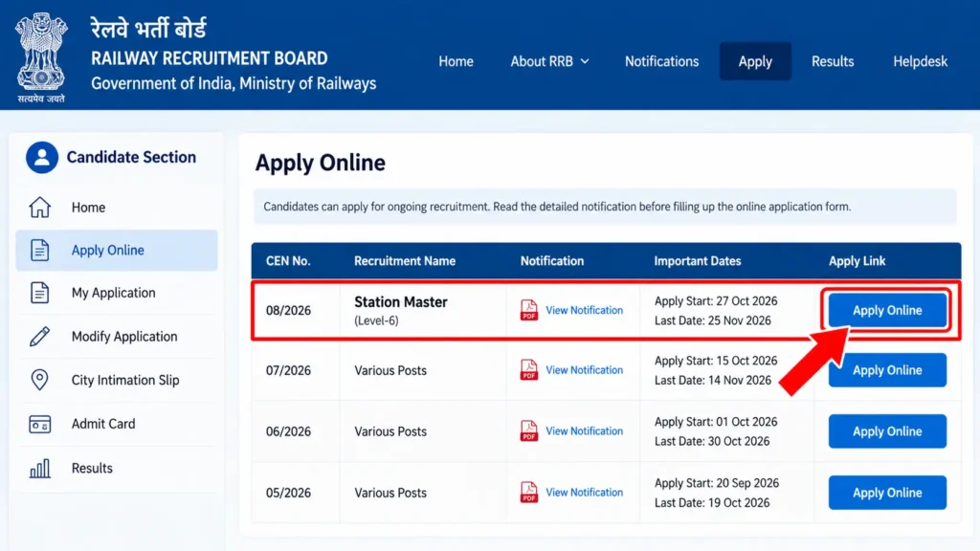Click the Candidate Section profile avatar icon
Screen dimensions: 980x551
[x=42, y=158]
